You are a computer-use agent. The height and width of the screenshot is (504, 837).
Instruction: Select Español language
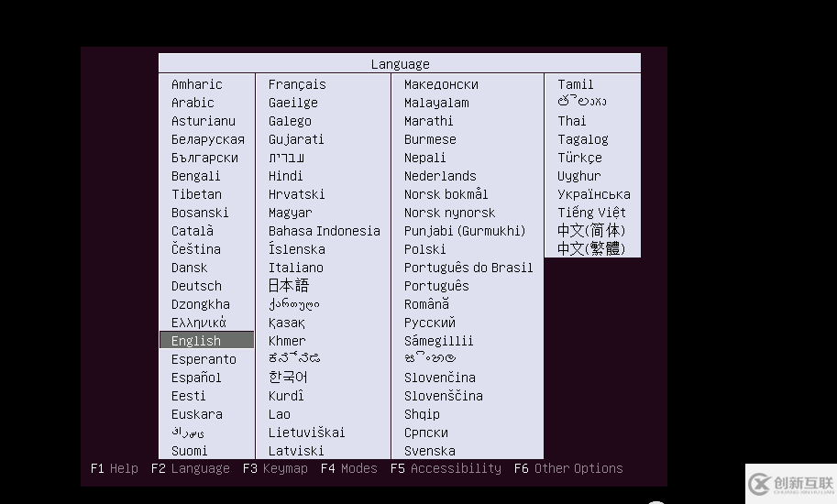[196, 377]
